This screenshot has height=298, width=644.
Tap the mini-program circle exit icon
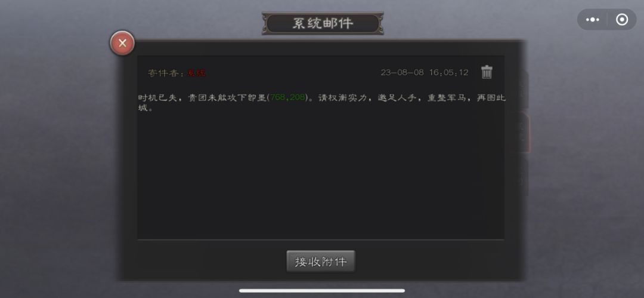(x=622, y=20)
